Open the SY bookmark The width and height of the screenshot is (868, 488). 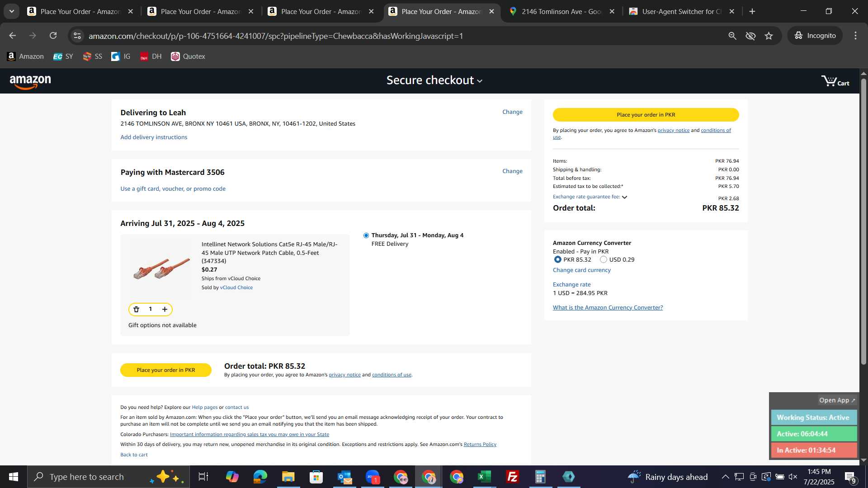(x=63, y=56)
